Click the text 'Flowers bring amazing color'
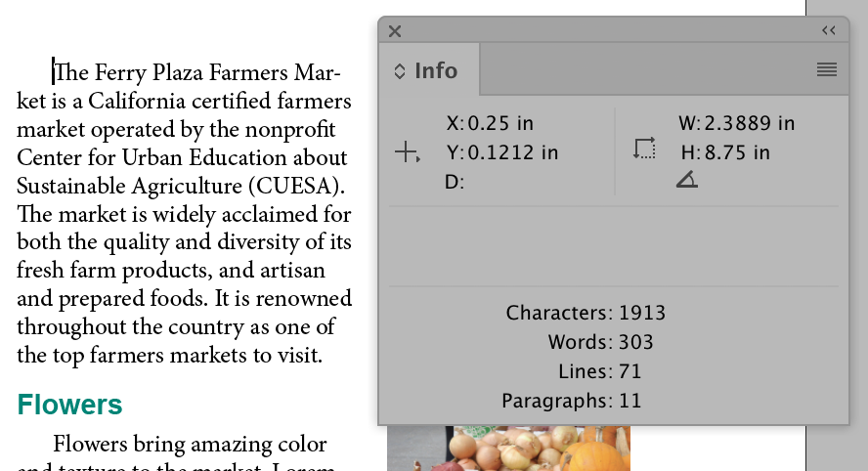868x471 pixels. (190, 445)
